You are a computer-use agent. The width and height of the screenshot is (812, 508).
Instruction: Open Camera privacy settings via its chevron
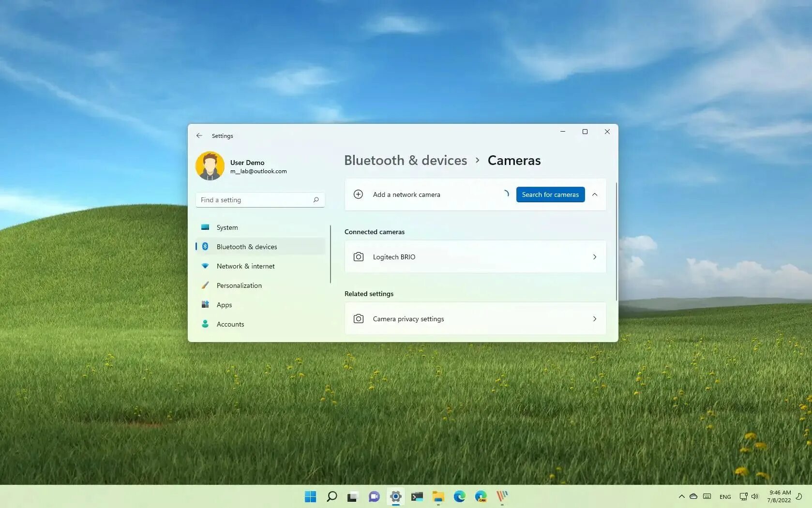595,319
